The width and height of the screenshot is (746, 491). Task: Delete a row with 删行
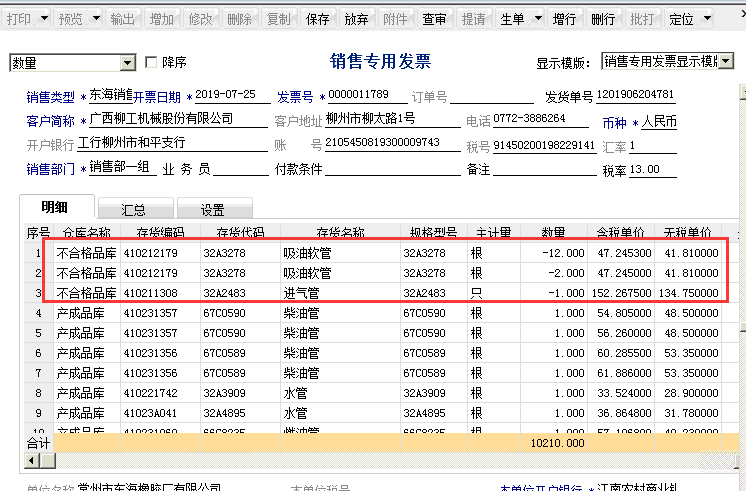click(603, 19)
